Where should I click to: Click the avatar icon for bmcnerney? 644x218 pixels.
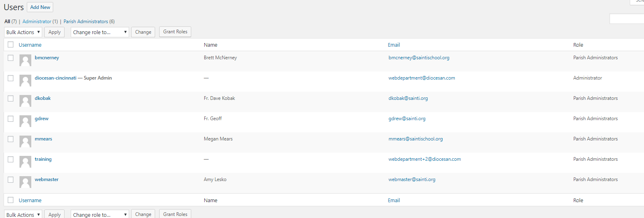[25, 60]
